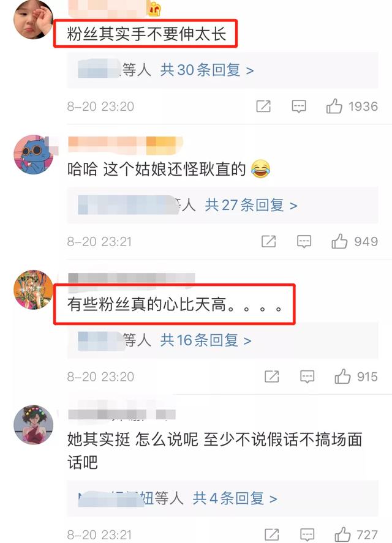Image resolution: width=392 pixels, height=543 pixels.
Task: Open comment bubble on 915-likes comment
Action: (307, 376)
